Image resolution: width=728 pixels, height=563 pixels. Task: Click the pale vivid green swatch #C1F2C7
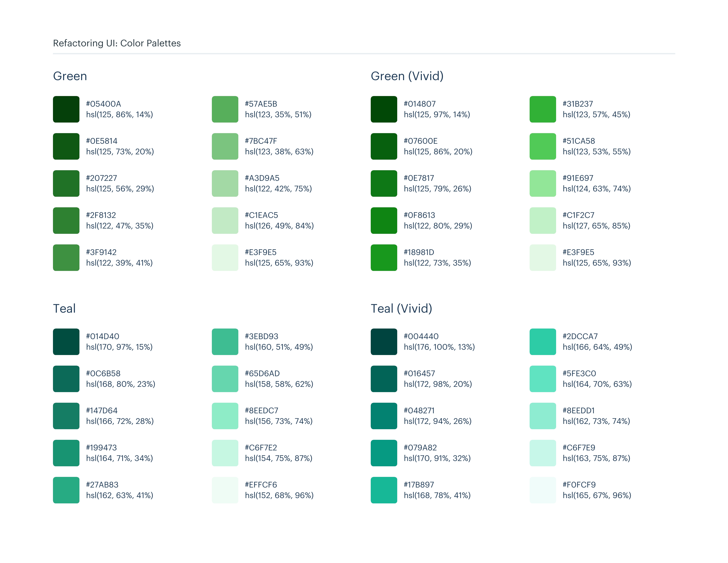pyautogui.click(x=543, y=221)
